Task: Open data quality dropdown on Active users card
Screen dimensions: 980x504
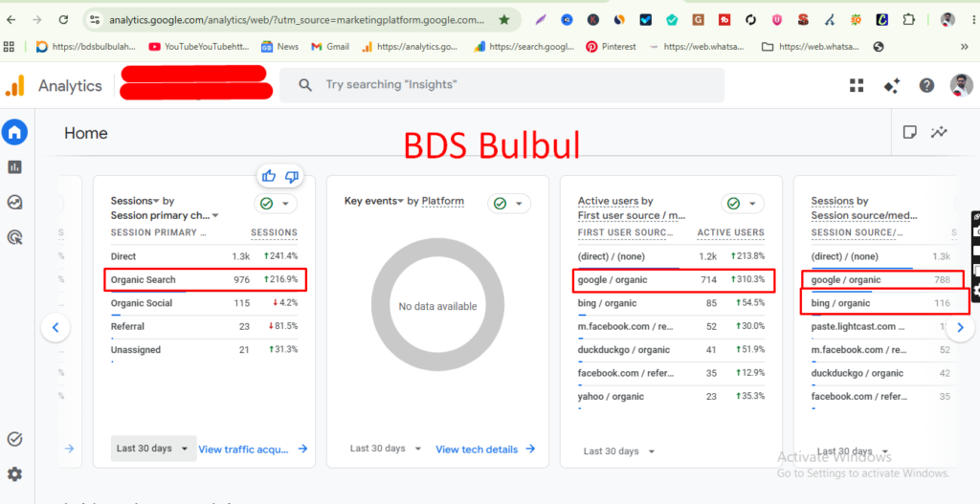Action: pyautogui.click(x=743, y=204)
